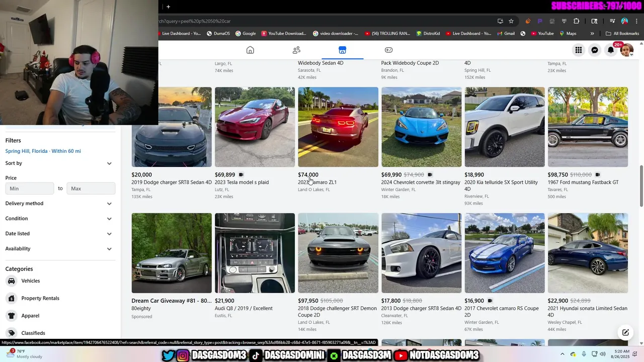Bookmark this page with the star
This screenshot has width=644, height=362.
coord(511,21)
